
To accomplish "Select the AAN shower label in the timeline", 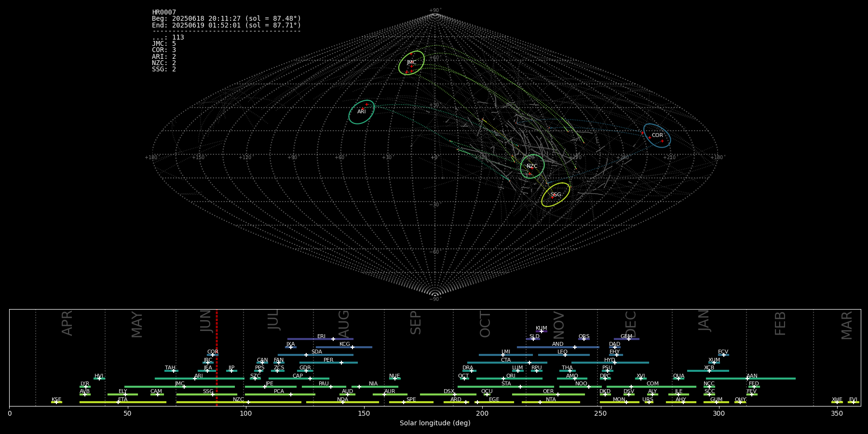I will (x=752, y=376).
